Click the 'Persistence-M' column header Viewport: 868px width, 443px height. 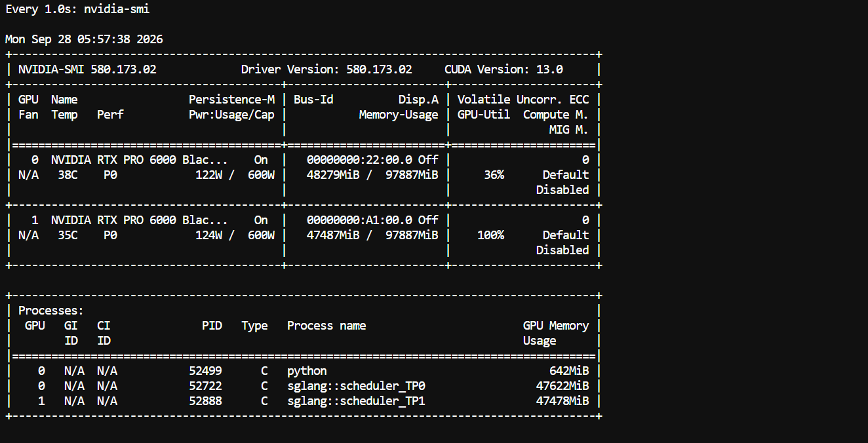click(231, 100)
